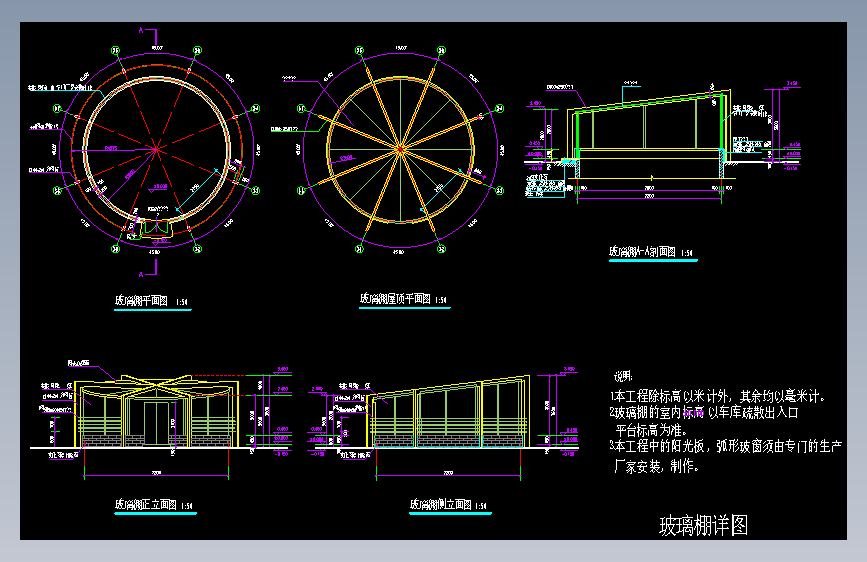
Task: Click the title "玻璃棚侧立面图 1:50"
Action: coord(448,505)
